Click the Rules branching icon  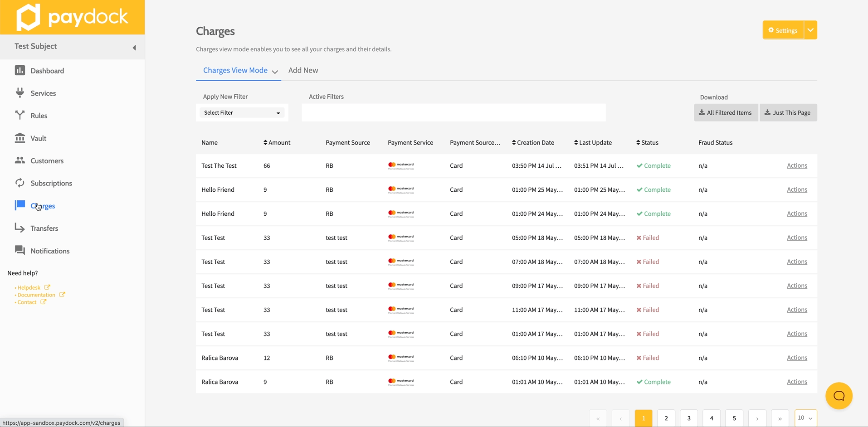20,115
